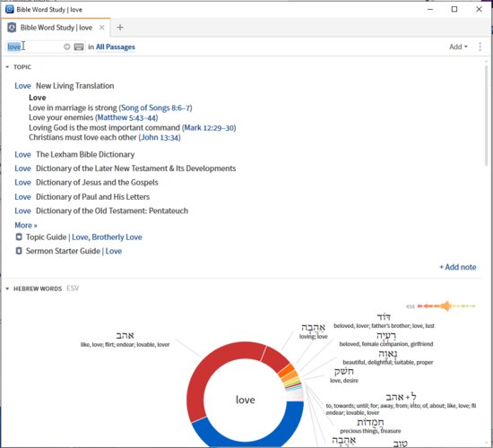Image resolution: width=493 pixels, height=448 pixels.
Task: Open Love in Dictionary of Jesus and Gospels
Action: coord(22,183)
